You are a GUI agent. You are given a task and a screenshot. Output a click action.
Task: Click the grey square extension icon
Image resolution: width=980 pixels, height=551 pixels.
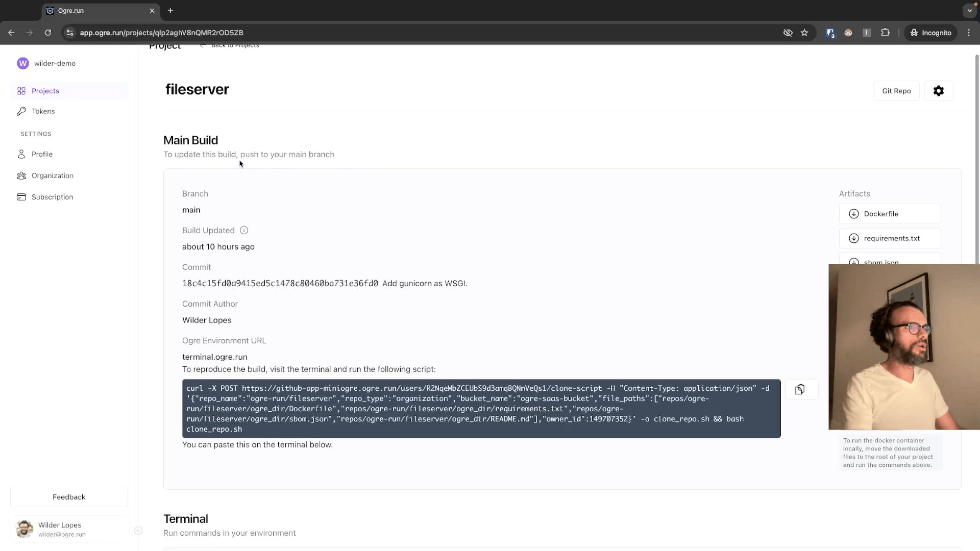pyautogui.click(x=867, y=33)
